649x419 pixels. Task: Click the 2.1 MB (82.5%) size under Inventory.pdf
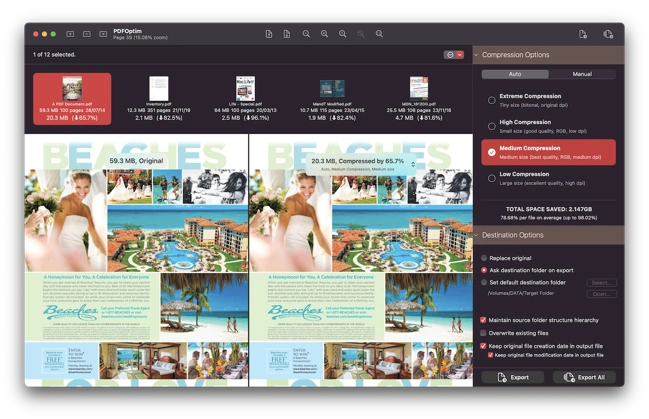click(159, 118)
